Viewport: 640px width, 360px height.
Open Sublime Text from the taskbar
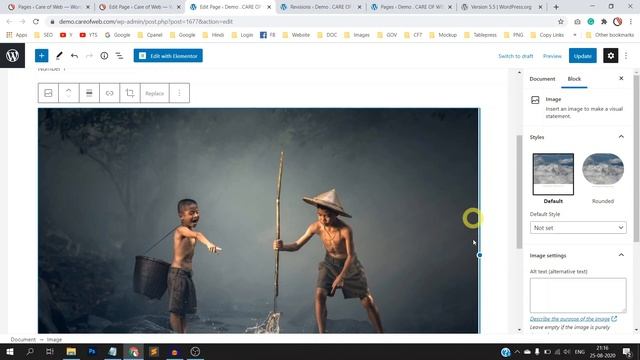(x=154, y=351)
